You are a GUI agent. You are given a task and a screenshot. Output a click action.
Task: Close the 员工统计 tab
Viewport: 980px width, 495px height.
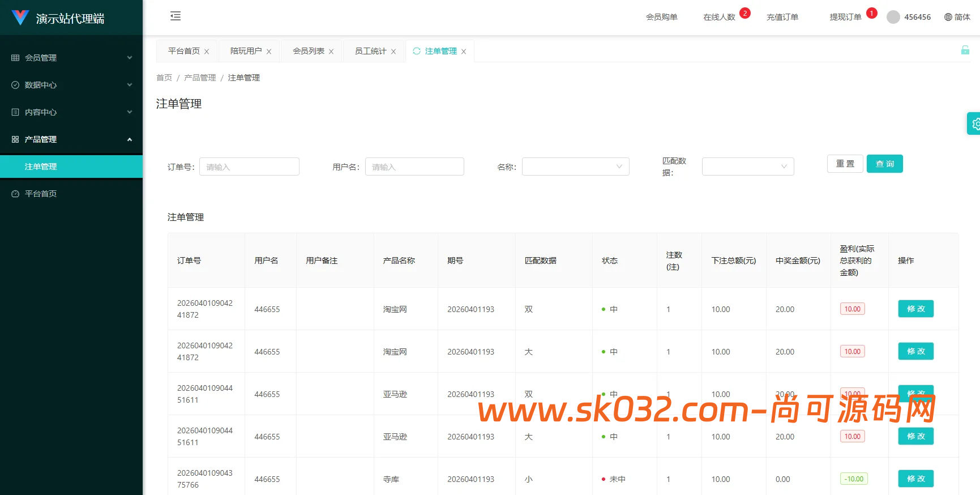pyautogui.click(x=393, y=52)
